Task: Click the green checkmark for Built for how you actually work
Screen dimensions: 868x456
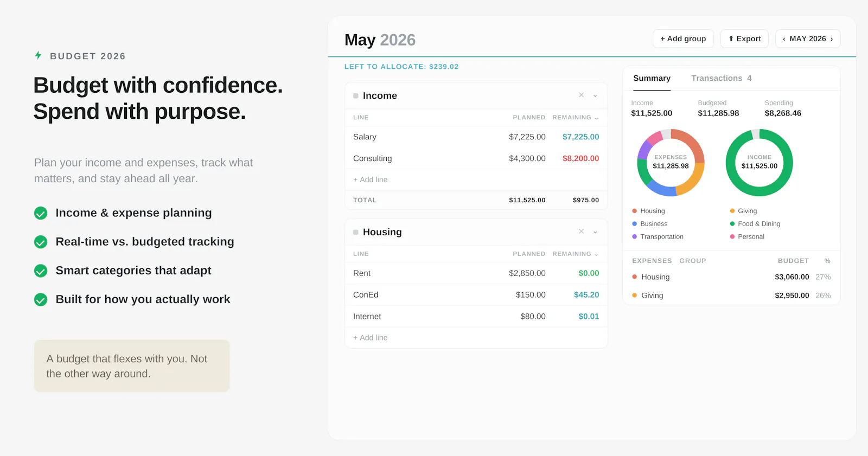Action: (x=41, y=299)
